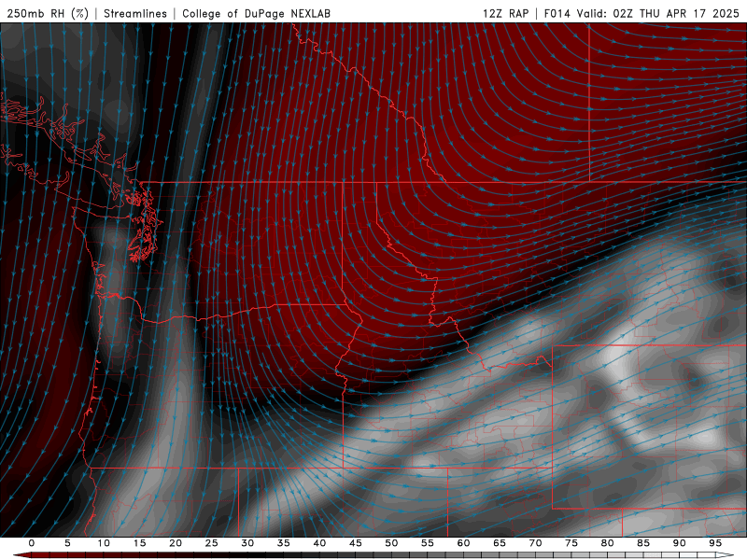Click the colorbar label "95"
This screenshot has height=560, width=747.
click(x=715, y=543)
